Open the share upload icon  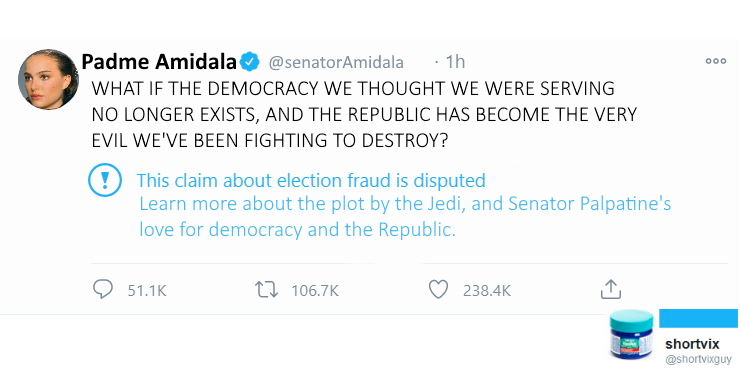(610, 289)
